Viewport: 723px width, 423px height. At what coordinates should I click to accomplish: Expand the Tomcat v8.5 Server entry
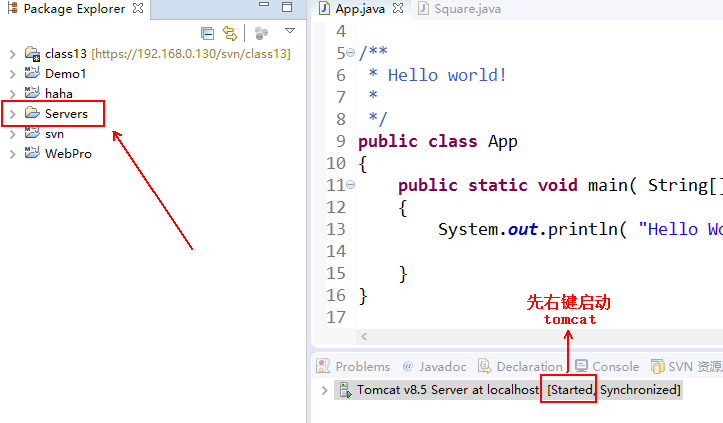click(324, 390)
